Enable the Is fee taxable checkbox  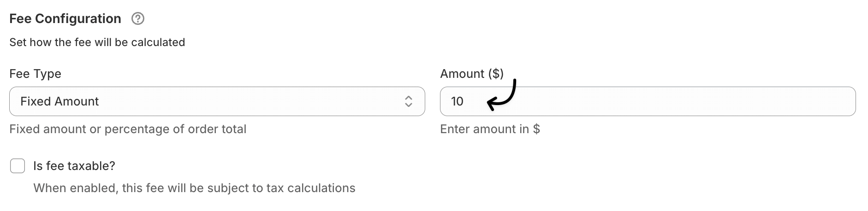pyautogui.click(x=18, y=166)
